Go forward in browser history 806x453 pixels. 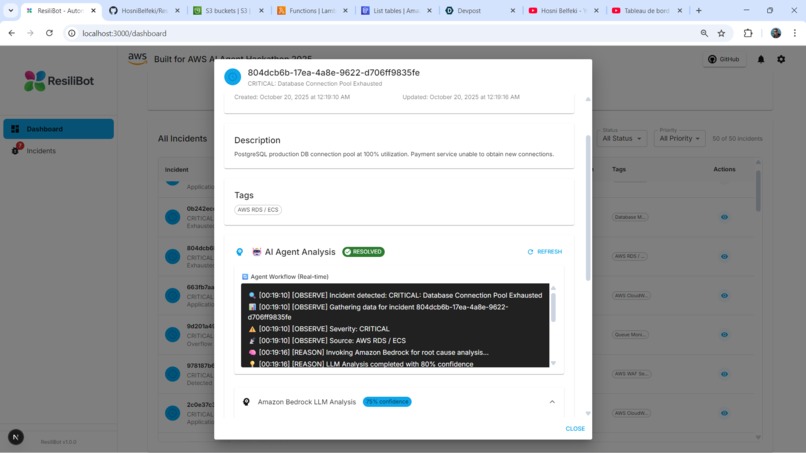30,33
